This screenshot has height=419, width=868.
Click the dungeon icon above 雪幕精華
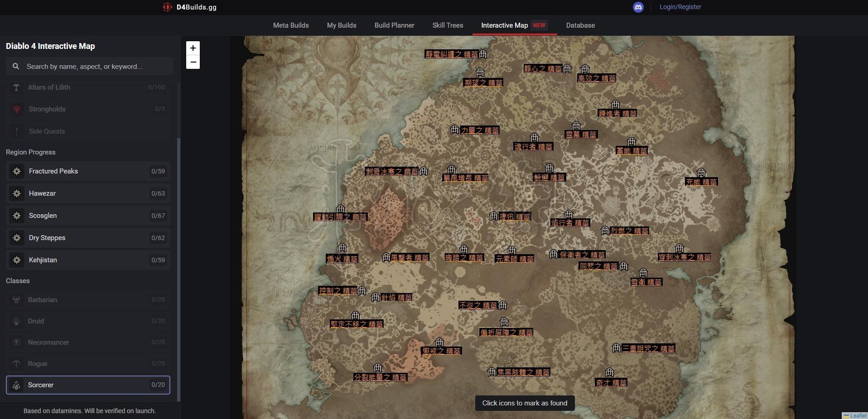[x=576, y=125]
